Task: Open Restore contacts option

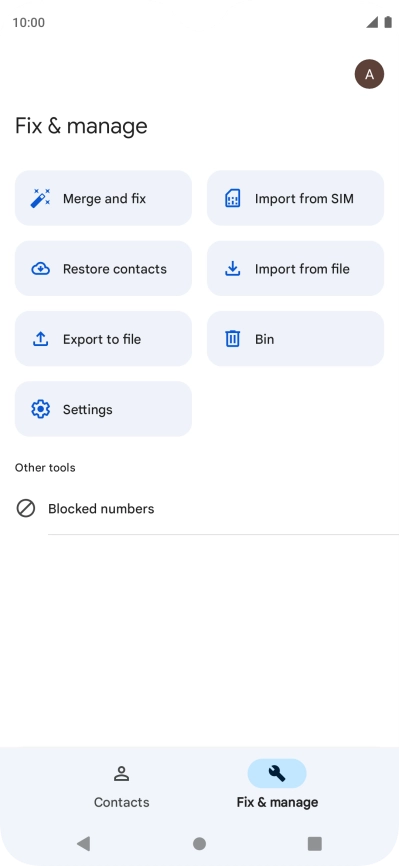Action: (103, 268)
